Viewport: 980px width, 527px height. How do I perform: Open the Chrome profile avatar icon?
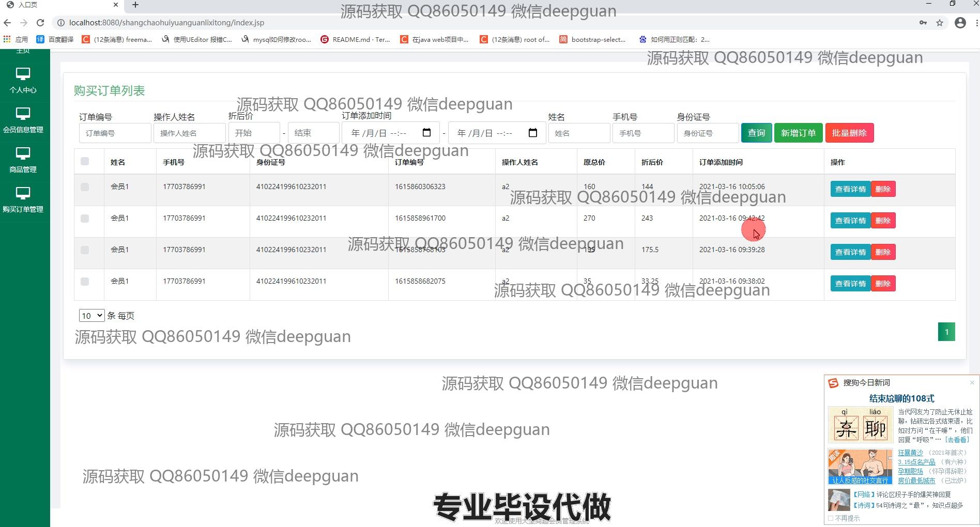(x=960, y=23)
